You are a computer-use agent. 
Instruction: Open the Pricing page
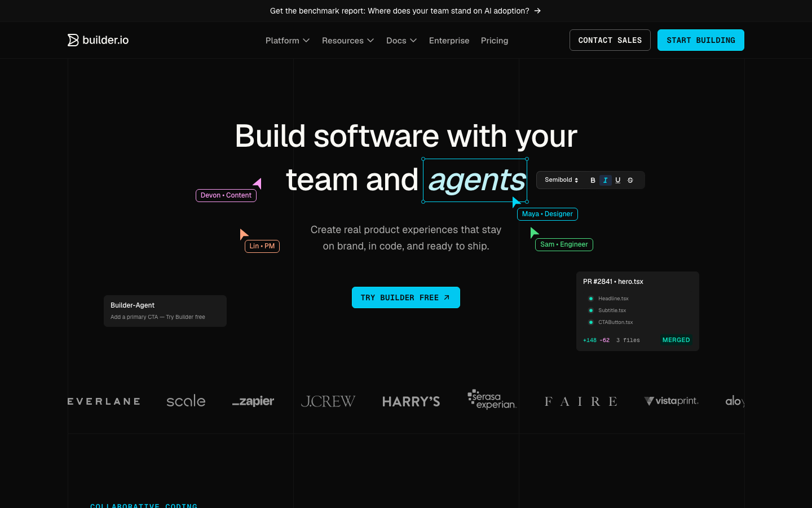[x=495, y=41]
